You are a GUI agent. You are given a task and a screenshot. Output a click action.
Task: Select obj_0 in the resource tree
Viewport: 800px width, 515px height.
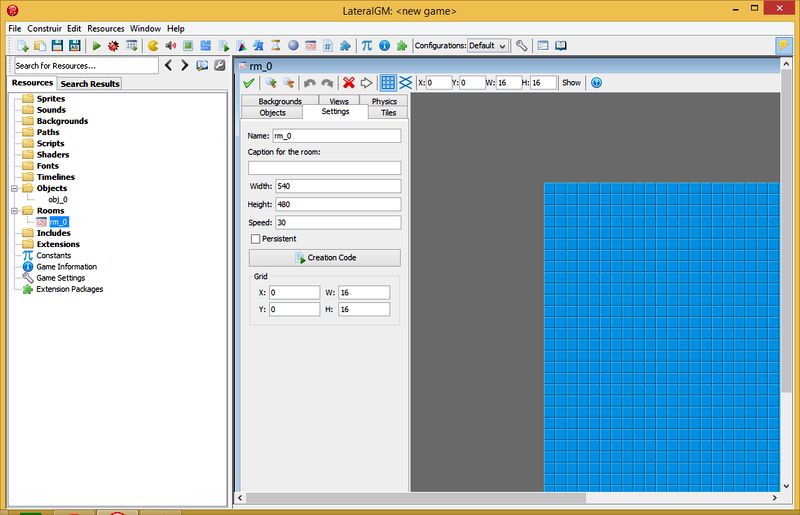(x=58, y=200)
